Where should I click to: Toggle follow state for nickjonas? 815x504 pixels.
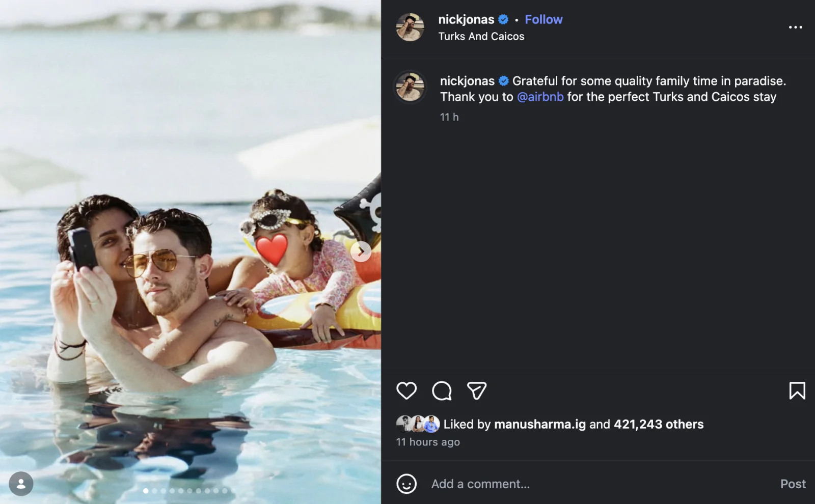(544, 19)
